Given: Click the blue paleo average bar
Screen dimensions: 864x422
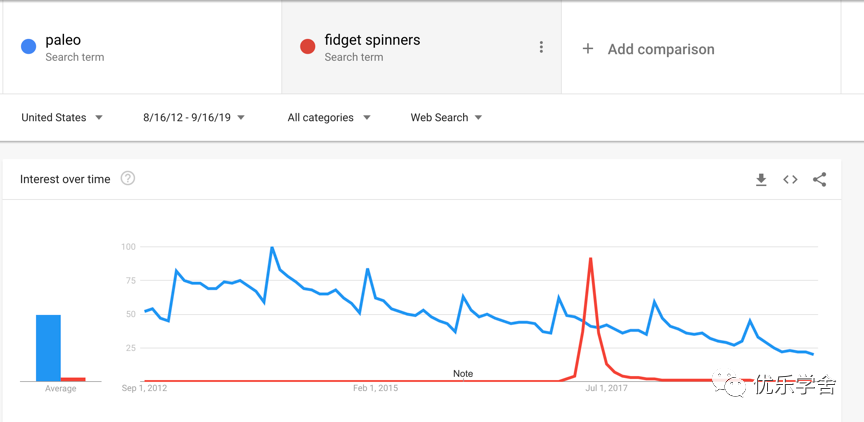Looking at the screenshot, I should pos(48,348).
